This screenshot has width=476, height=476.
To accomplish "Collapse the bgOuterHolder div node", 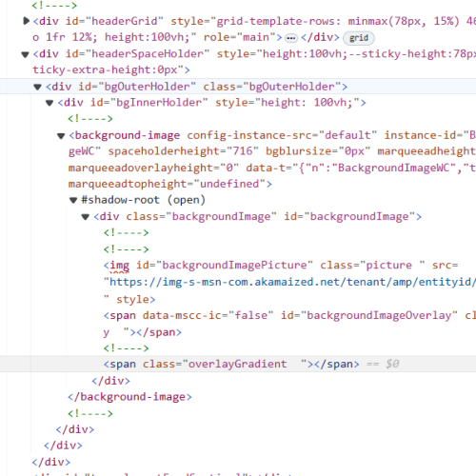I will tap(37, 87).
